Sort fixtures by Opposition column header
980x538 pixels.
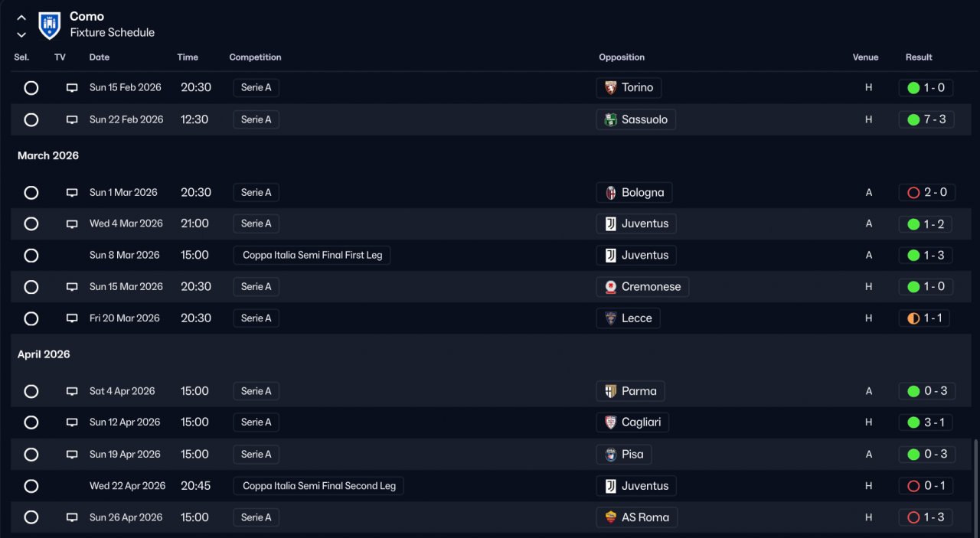tap(621, 57)
